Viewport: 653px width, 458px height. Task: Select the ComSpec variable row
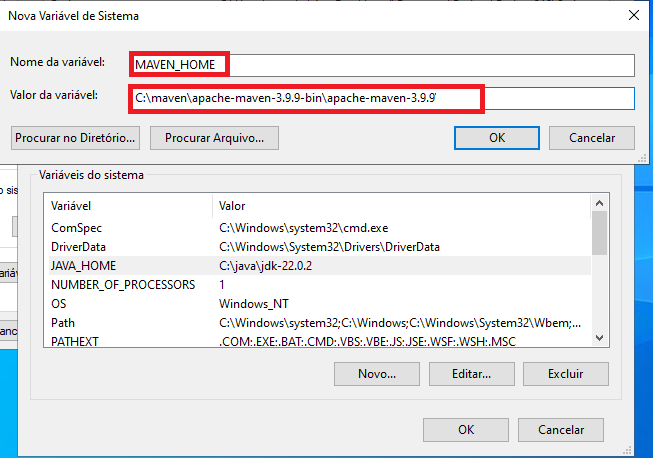pyautogui.click(x=319, y=228)
